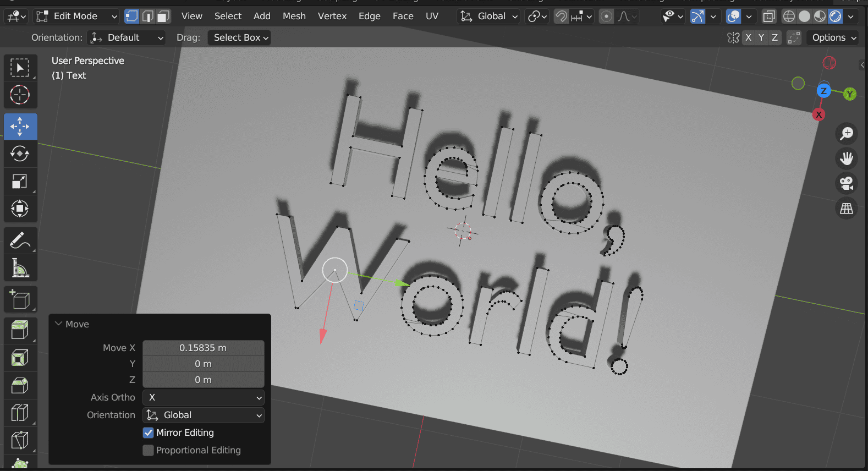The image size is (868, 471).
Task: Toggle X-Ray display
Action: 769,17
